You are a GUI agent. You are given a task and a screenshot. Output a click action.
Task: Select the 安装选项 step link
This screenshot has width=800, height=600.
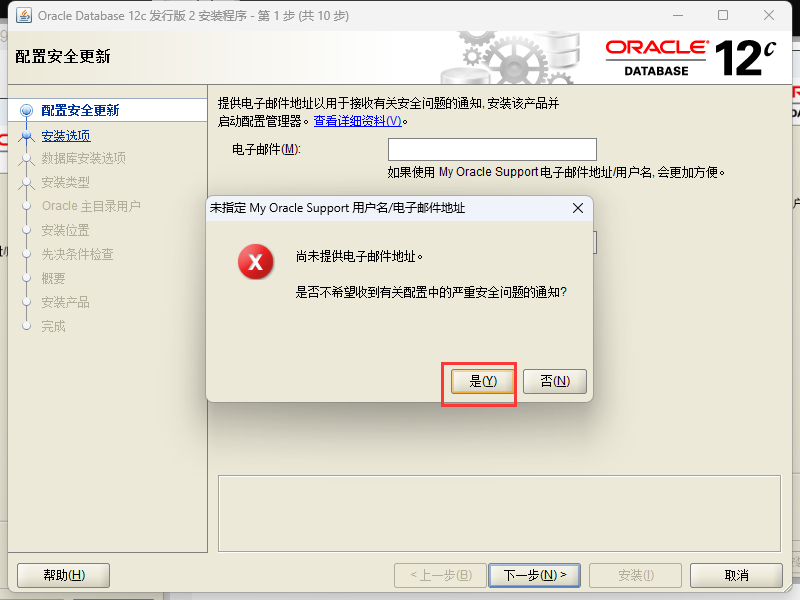pos(66,136)
